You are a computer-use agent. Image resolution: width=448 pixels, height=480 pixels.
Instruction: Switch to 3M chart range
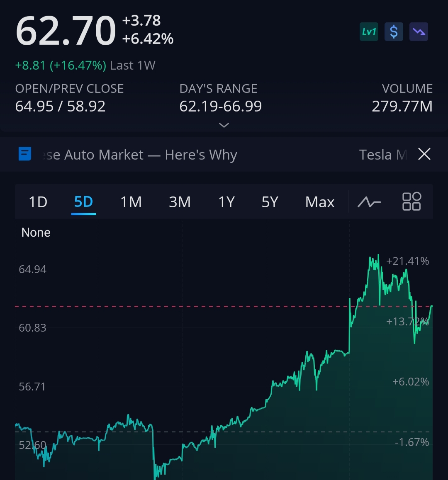180,202
